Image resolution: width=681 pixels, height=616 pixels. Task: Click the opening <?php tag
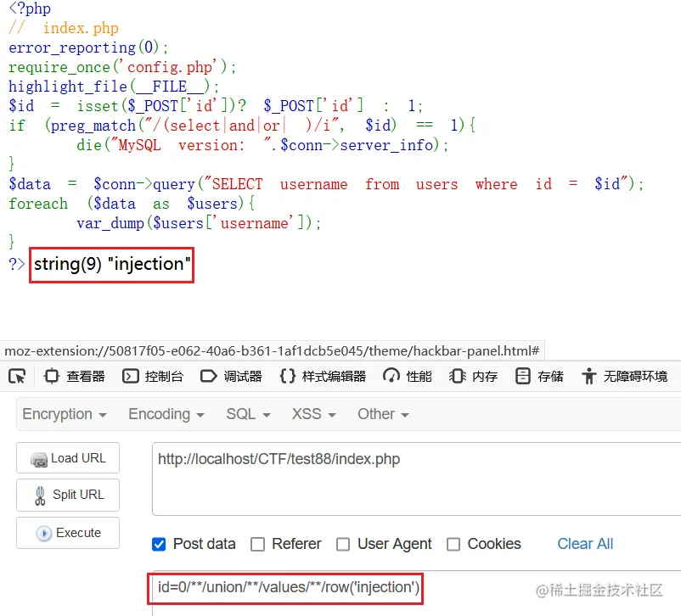30,8
